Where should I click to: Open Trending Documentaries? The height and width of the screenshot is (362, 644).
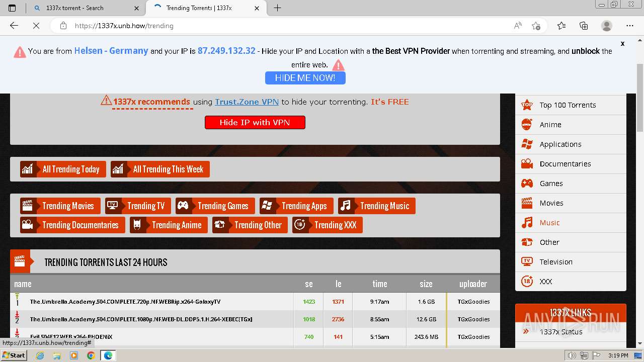[72, 225]
